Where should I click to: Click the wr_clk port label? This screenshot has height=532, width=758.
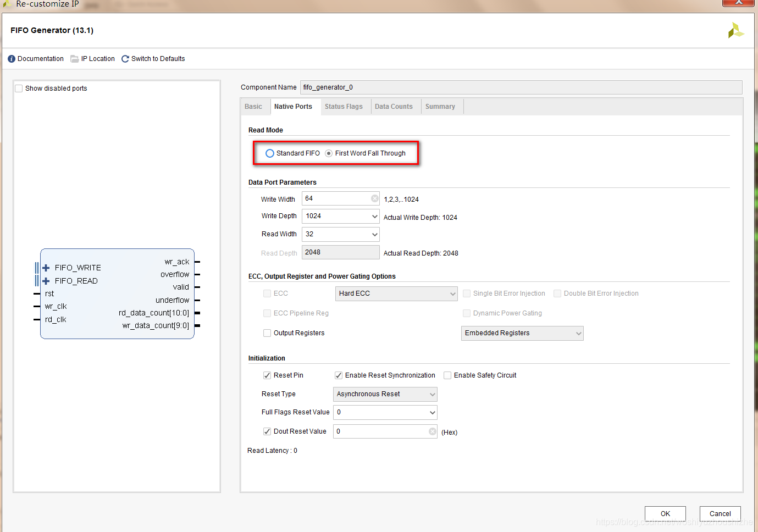(56, 306)
